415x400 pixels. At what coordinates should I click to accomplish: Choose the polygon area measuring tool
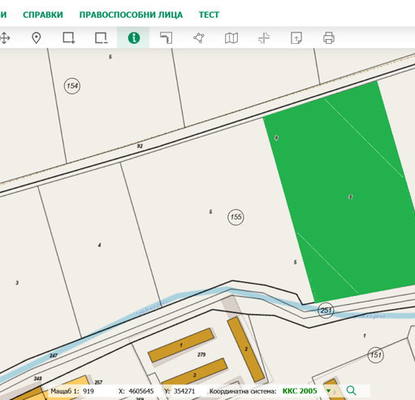click(199, 38)
